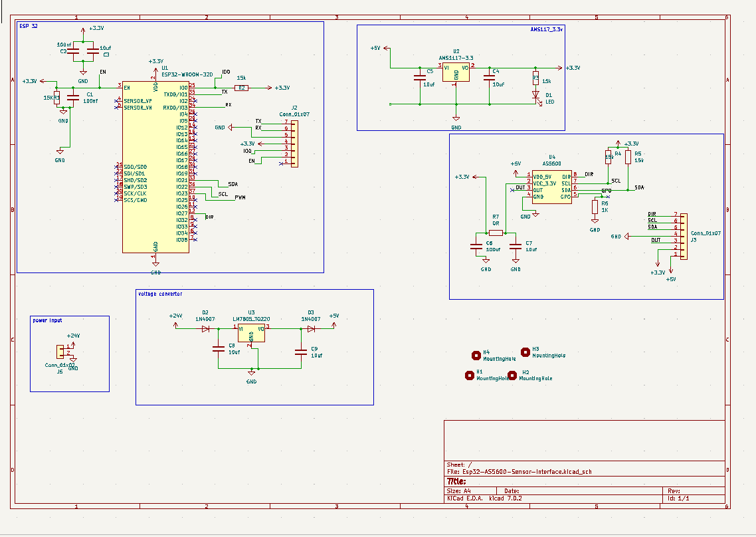Image resolution: width=756 pixels, height=537 pixels.
Task: Click the 'ESP32-WROOM-32D' value text
Action: click(187, 75)
